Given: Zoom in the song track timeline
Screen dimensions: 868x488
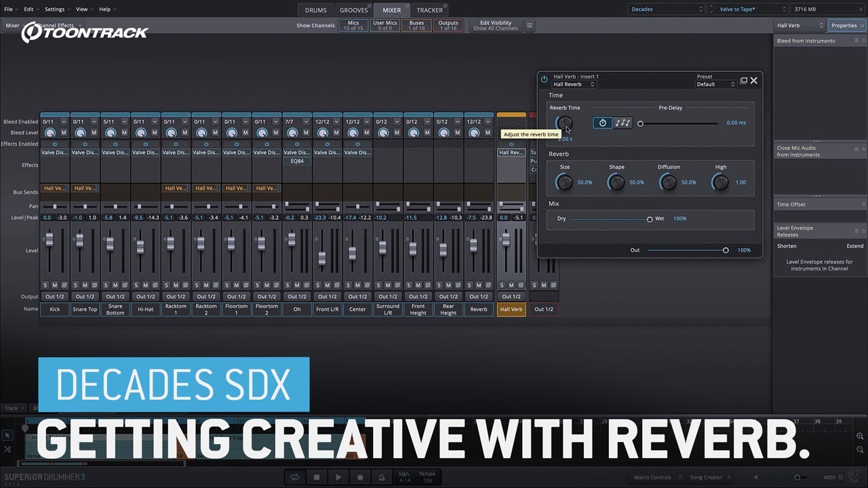Looking at the screenshot, I should click(860, 436).
